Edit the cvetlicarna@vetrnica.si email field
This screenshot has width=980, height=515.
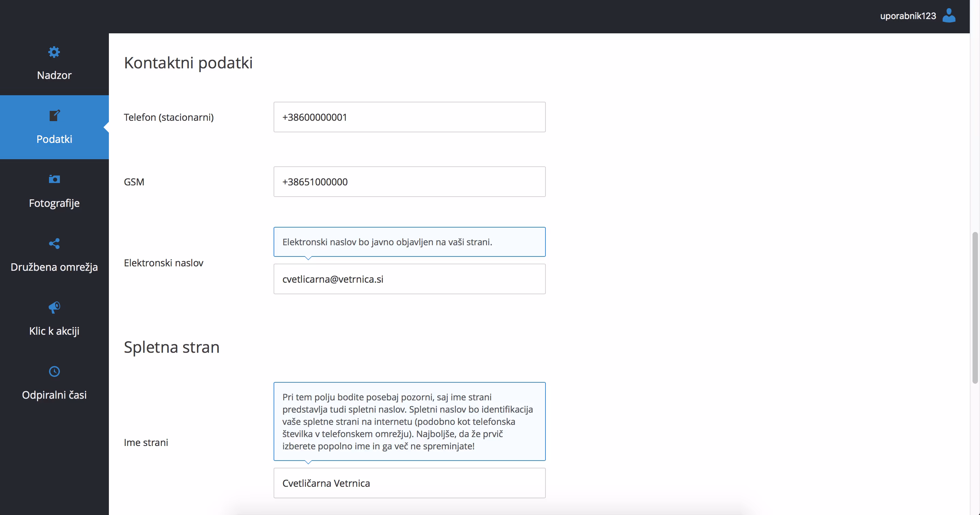(409, 279)
